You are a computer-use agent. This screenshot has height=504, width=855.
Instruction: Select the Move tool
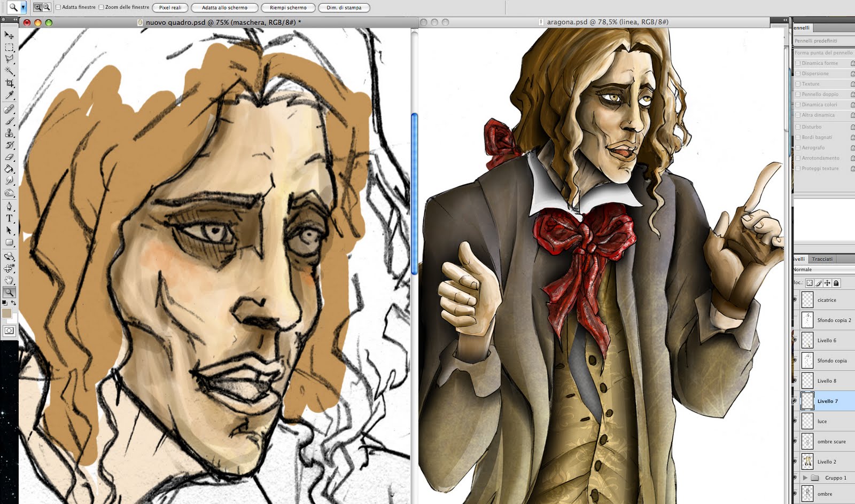(x=9, y=35)
